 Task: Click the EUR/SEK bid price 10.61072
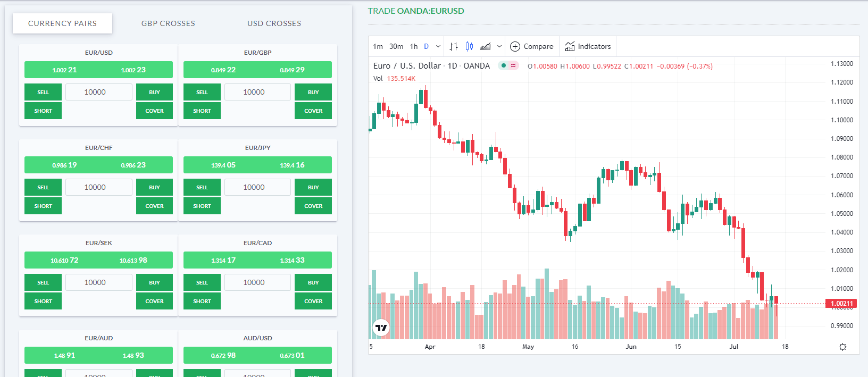point(64,260)
